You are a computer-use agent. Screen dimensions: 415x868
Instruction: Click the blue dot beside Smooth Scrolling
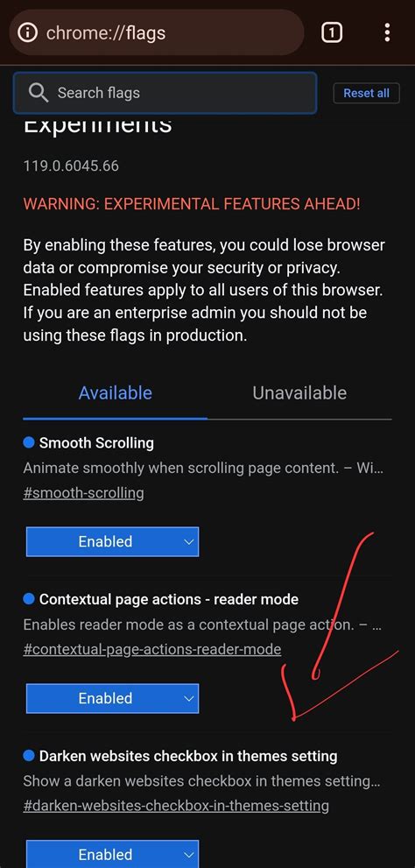[x=29, y=442]
